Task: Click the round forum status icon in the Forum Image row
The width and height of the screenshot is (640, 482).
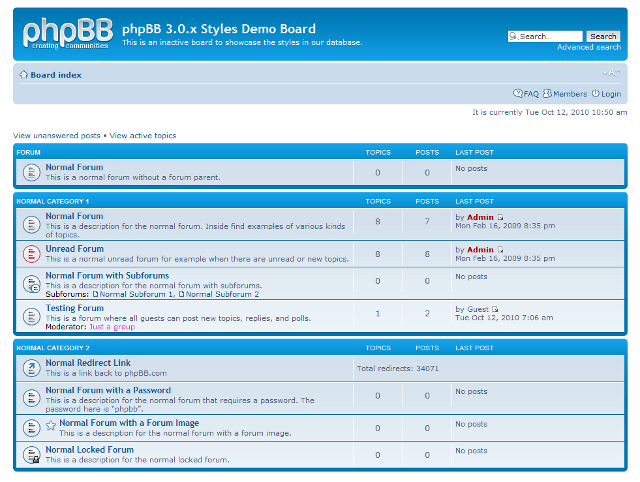Action: coord(31,428)
